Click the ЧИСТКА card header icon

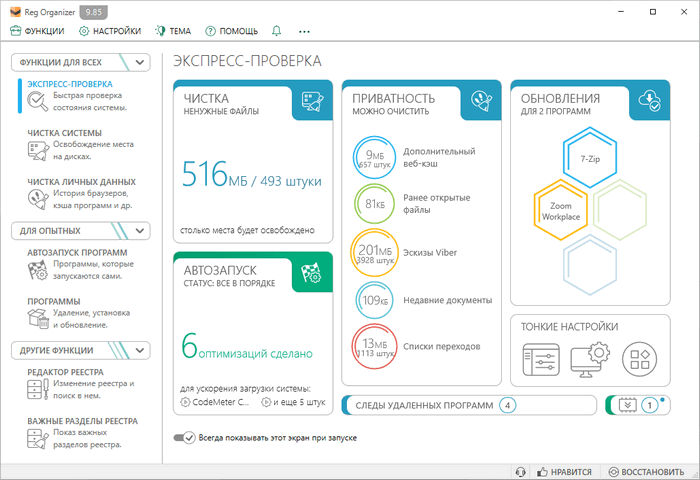(312, 100)
